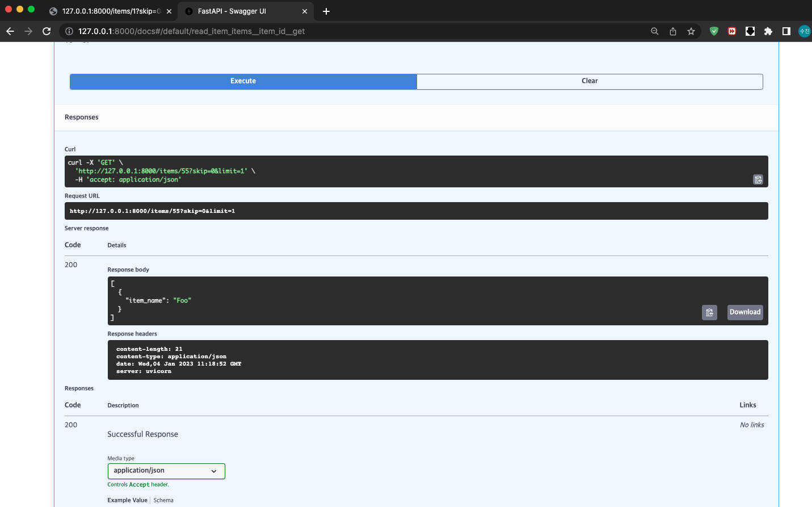This screenshot has height=507, width=812.
Task: Click the 200 code in Server response
Action: tap(71, 265)
